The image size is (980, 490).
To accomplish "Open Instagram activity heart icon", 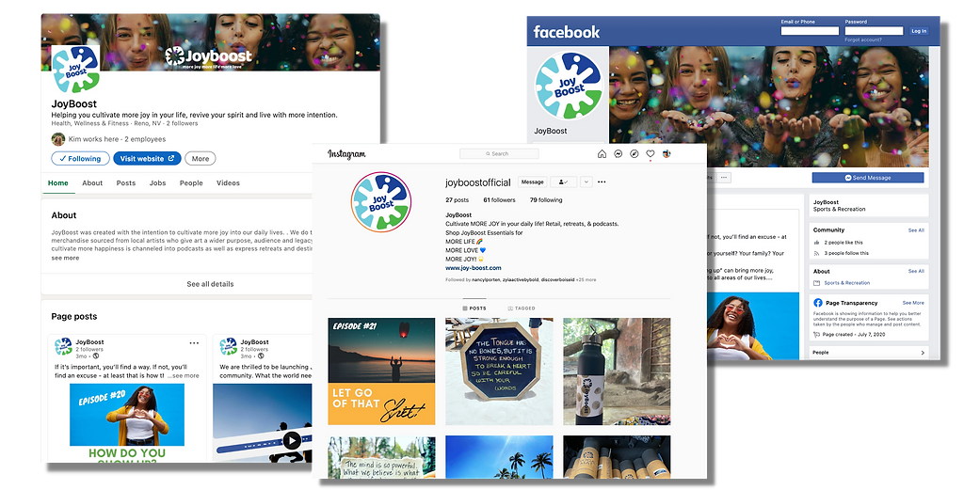I will 650,153.
